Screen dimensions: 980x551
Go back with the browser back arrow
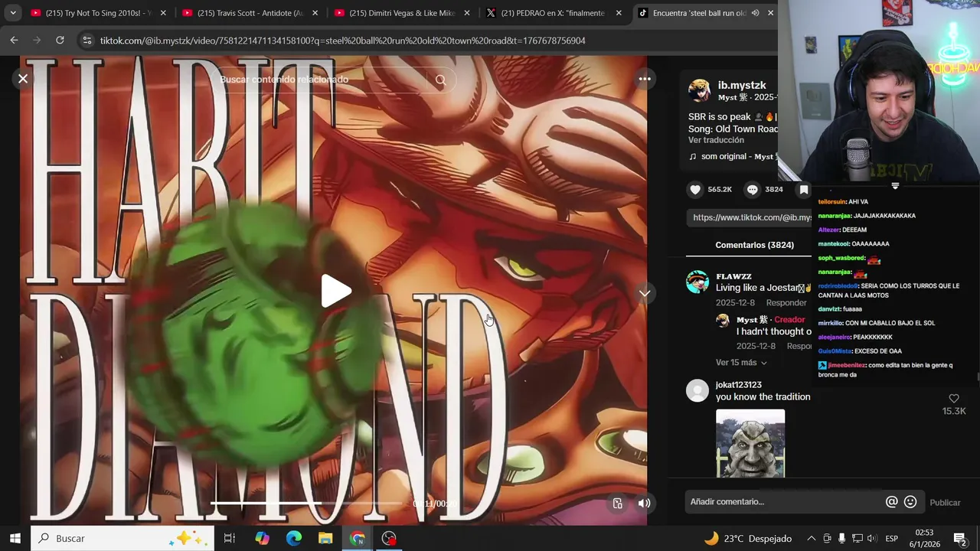14,41
